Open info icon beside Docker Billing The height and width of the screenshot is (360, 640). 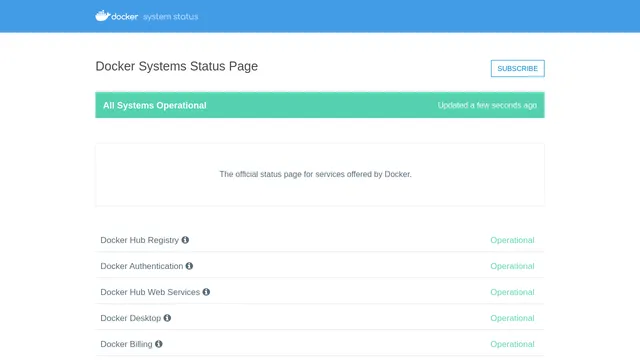click(159, 344)
